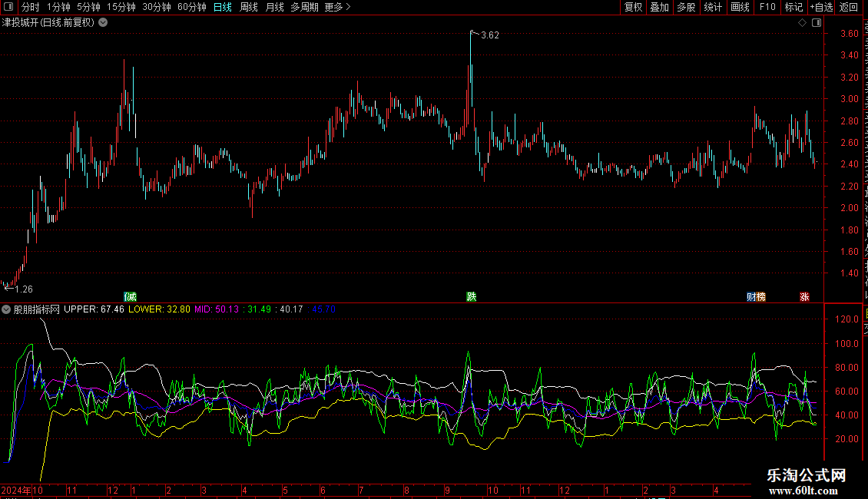868x499 pixels.
Task: Select the 30分钟 period tab
Action: click(157, 7)
